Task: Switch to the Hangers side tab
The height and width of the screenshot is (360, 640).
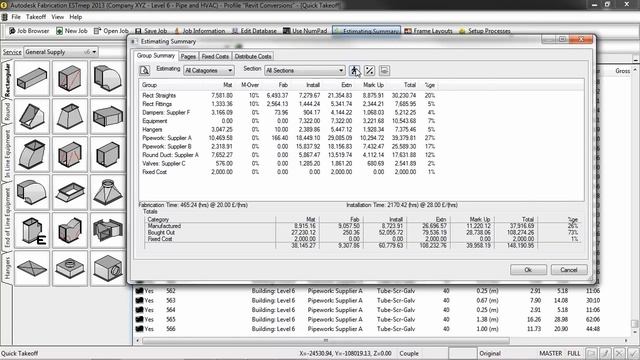Action: [x=7, y=268]
